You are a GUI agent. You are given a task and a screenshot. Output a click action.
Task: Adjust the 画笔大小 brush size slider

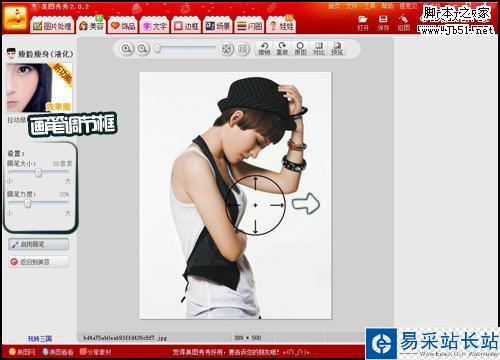pos(39,172)
